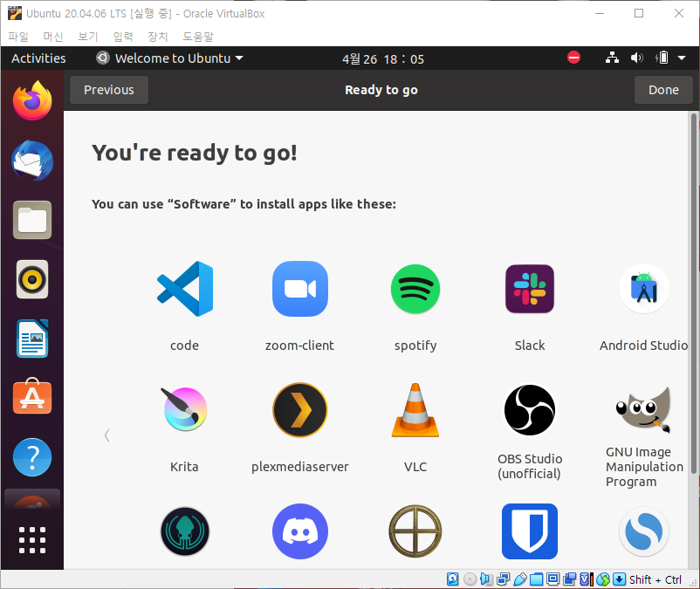Image resolution: width=700 pixels, height=589 pixels.
Task: Click VirtualBox optical disk status icon
Action: (470, 579)
